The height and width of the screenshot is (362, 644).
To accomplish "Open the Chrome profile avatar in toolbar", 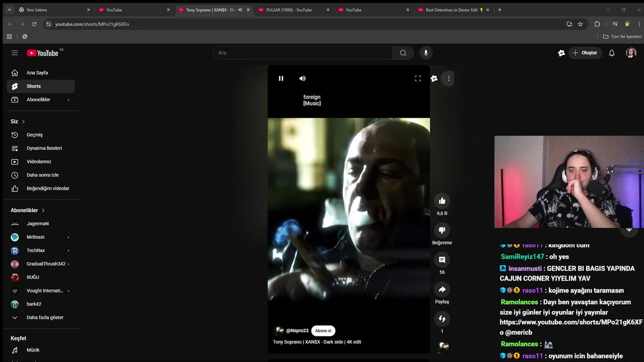I will pos(627,24).
